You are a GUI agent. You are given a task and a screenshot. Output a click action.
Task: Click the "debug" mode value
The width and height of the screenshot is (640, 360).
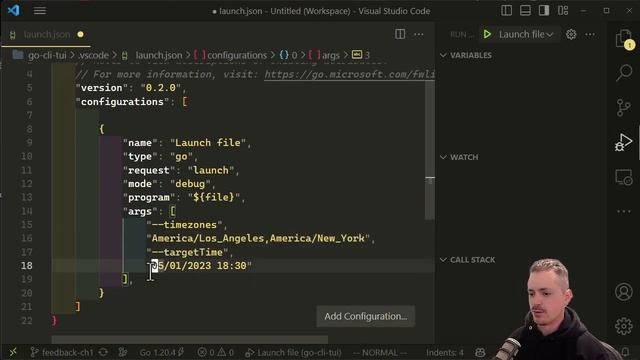[190, 184]
